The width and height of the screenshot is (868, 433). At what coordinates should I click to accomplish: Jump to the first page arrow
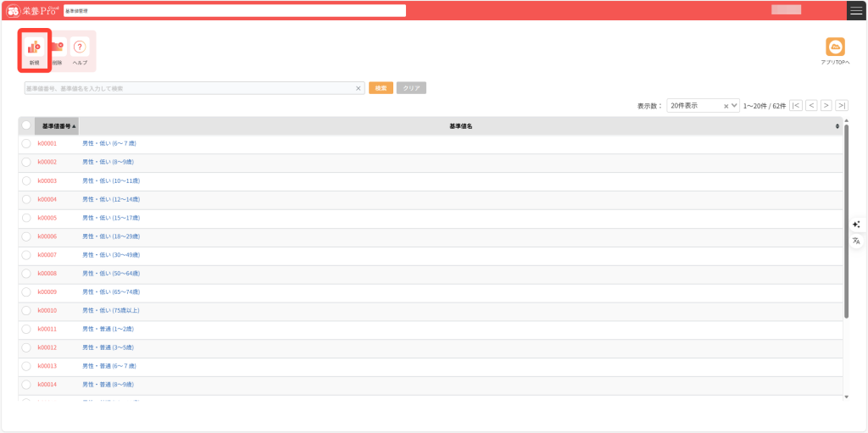pyautogui.click(x=796, y=106)
